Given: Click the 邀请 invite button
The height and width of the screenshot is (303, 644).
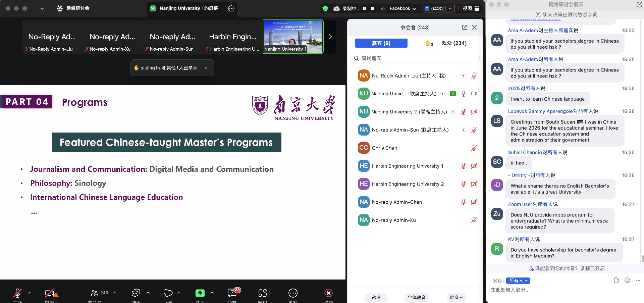Looking at the screenshot, I should (376, 297).
